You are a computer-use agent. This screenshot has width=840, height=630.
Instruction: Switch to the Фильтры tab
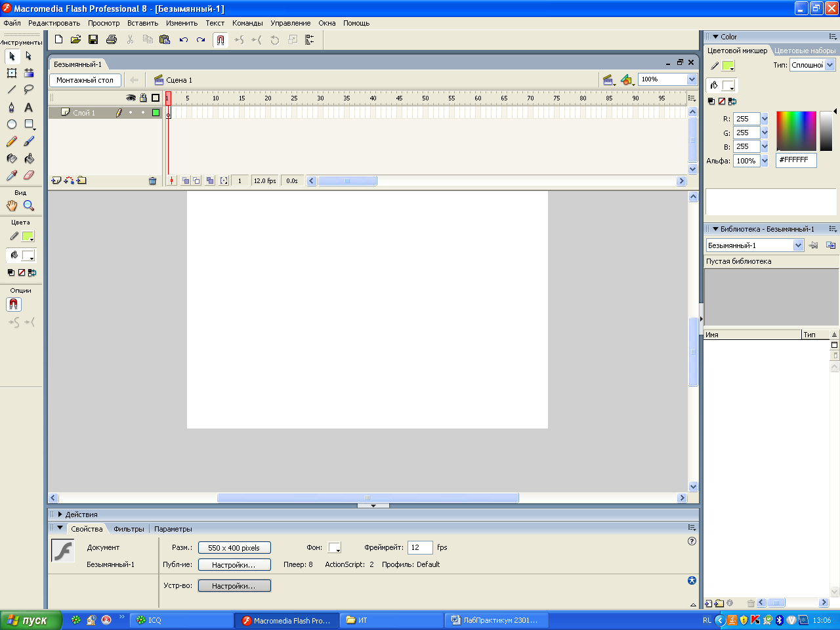coord(129,529)
